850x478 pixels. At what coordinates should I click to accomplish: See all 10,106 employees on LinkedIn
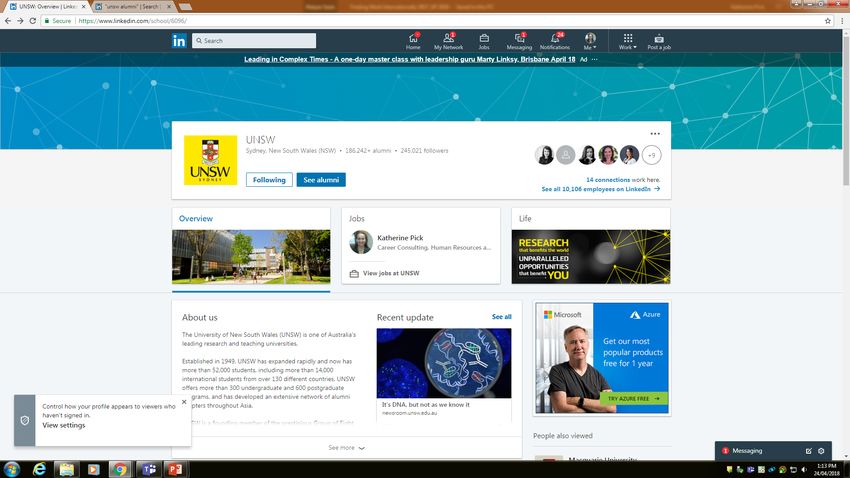pyautogui.click(x=601, y=189)
